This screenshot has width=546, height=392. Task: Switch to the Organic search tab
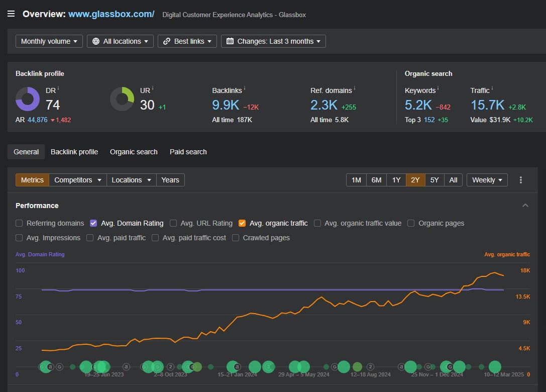click(134, 152)
